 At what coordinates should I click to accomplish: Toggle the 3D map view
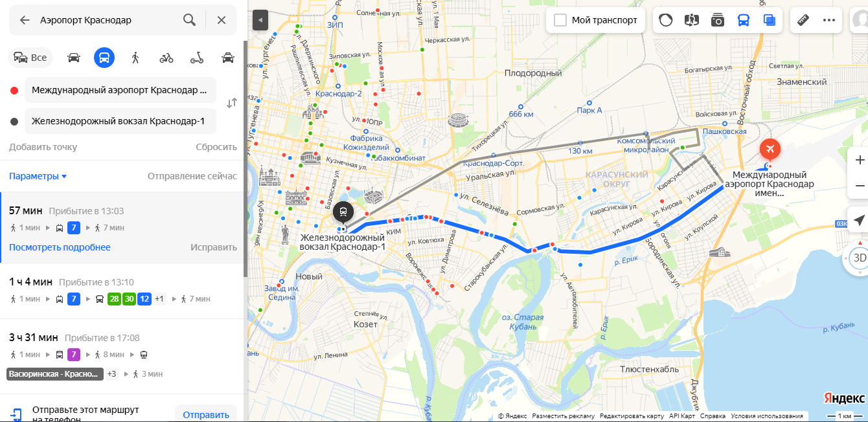point(859,258)
